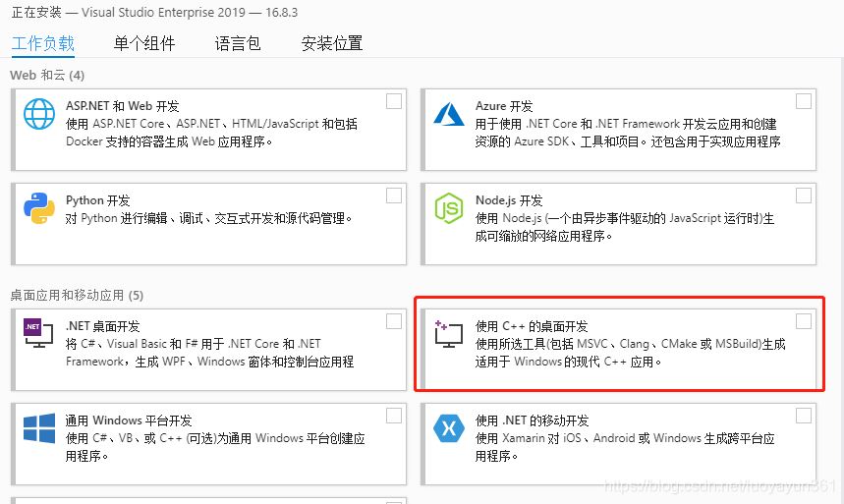
Task: Switch to the 工作负载 tab
Action: pyautogui.click(x=43, y=43)
